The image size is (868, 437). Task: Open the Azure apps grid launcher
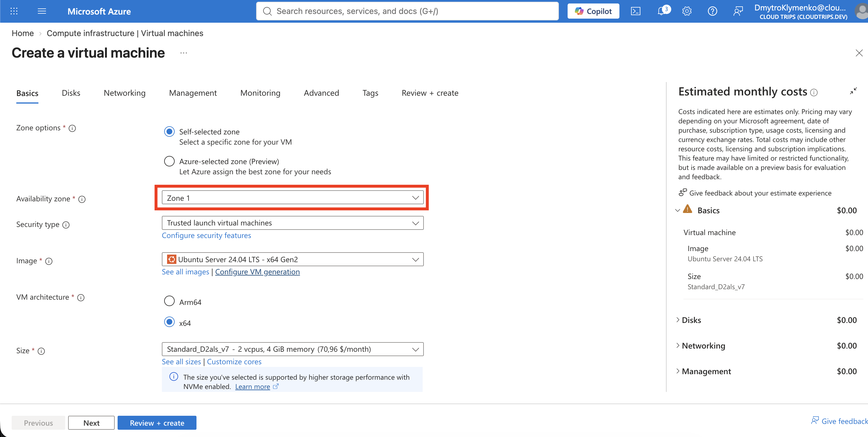tap(14, 11)
